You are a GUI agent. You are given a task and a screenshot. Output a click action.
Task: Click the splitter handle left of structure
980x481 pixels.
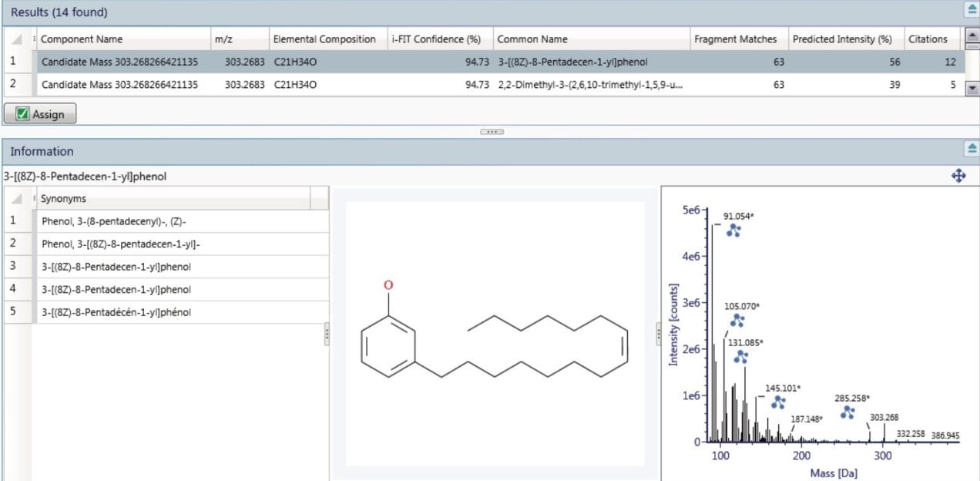pyautogui.click(x=327, y=334)
